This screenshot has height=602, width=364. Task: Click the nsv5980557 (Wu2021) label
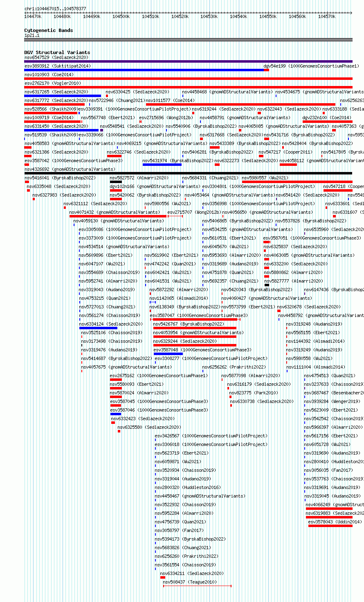tap(265, 178)
